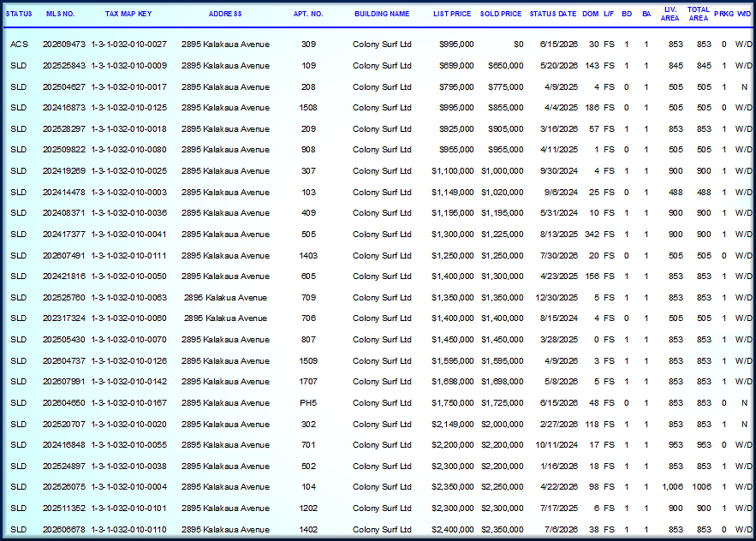The width and height of the screenshot is (756, 541).
Task: Click apartment number 1707
Action: (308, 382)
